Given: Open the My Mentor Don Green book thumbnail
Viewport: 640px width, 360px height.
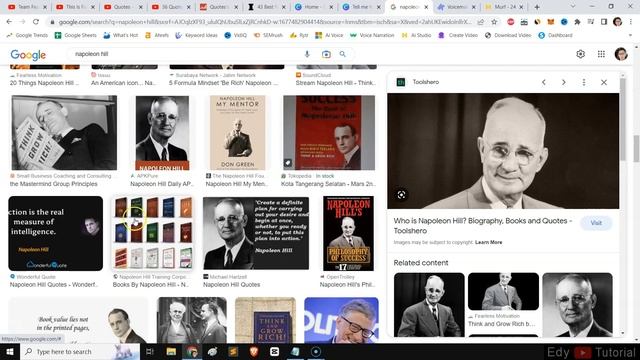Looking at the screenshot, I should (238, 133).
